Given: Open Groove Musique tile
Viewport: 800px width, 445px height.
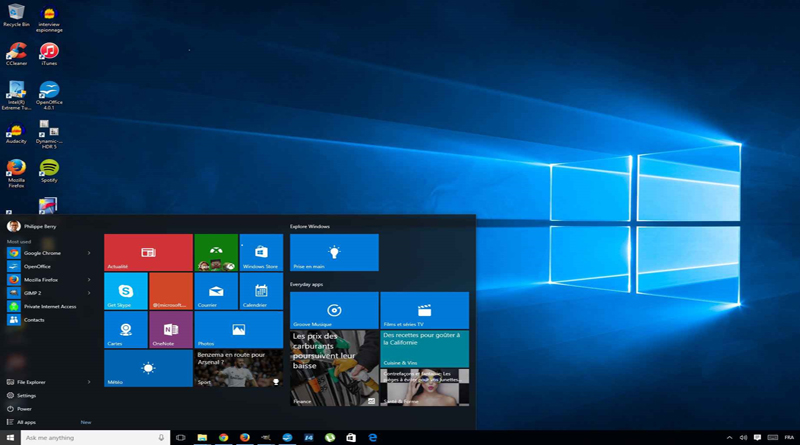Looking at the screenshot, I should click(334, 310).
